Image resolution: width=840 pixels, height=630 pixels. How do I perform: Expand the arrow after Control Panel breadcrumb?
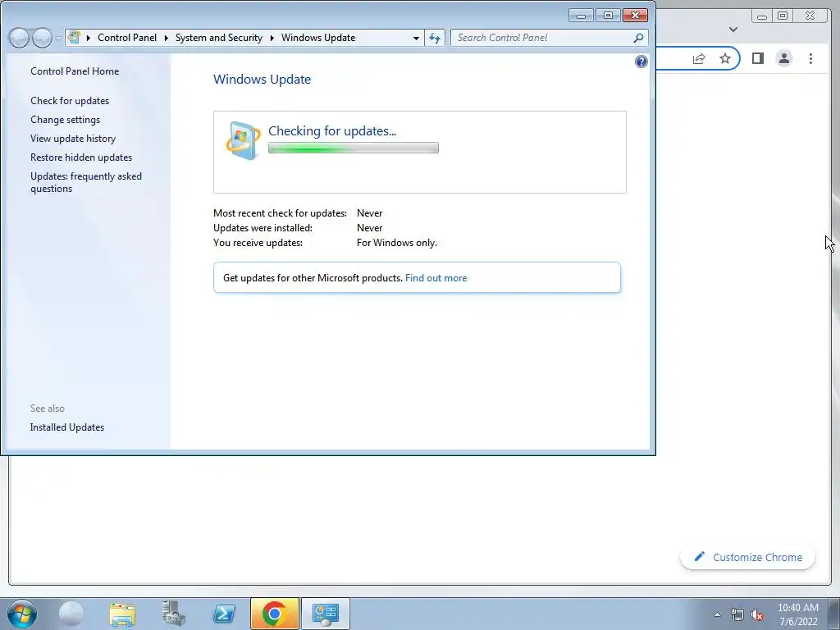point(166,38)
